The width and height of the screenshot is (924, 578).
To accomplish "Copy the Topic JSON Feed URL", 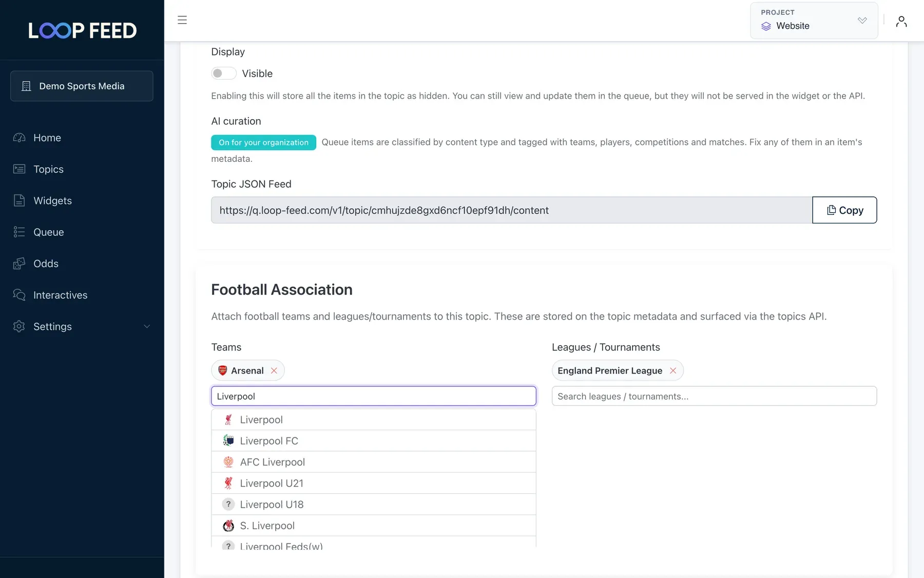I will [x=844, y=210].
